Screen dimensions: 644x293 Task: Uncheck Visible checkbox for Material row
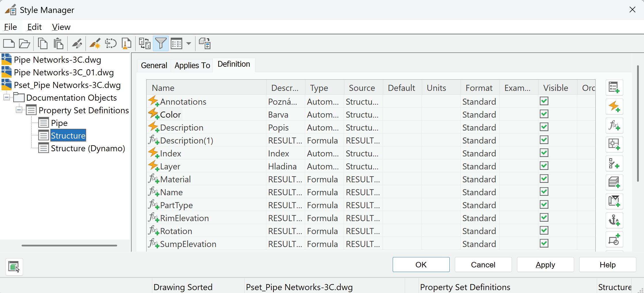pos(544,179)
